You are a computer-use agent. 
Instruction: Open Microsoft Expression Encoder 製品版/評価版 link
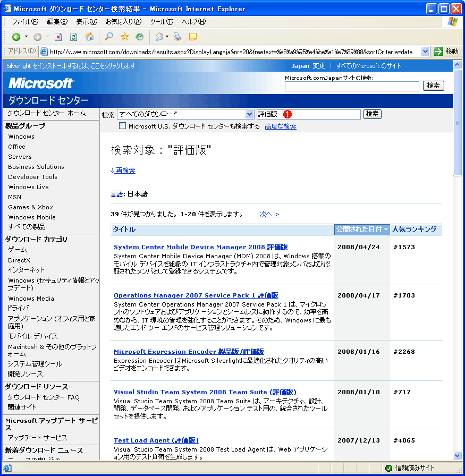pyautogui.click(x=189, y=352)
